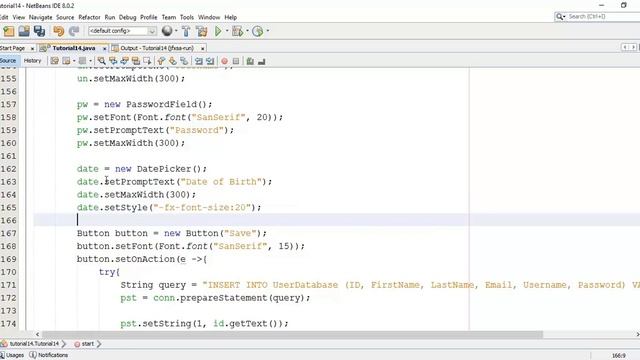Click Find Previous Occurrence icon
Image resolution: width=640 pixels, height=360 pixels.
click(113, 61)
